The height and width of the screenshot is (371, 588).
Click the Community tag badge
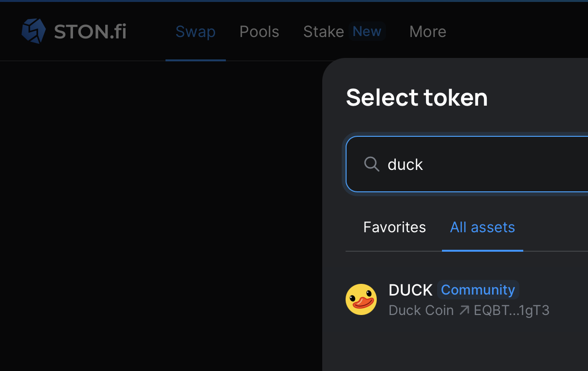click(x=478, y=290)
